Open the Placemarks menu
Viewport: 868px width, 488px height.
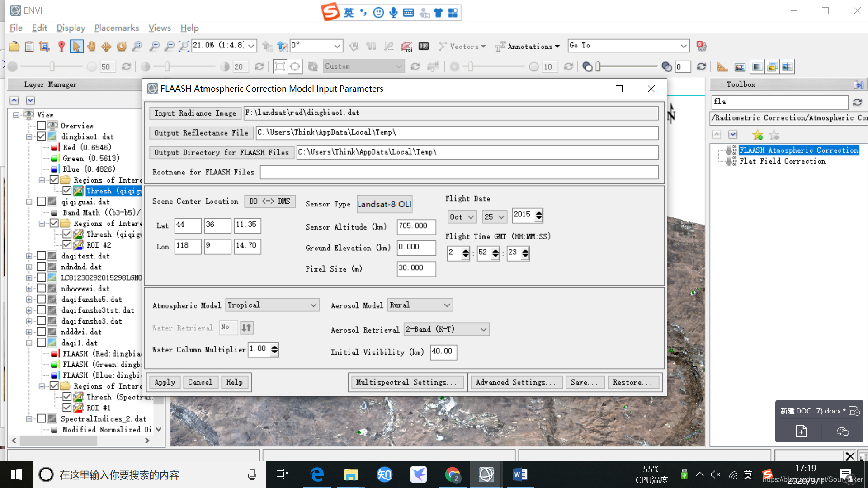coord(117,28)
